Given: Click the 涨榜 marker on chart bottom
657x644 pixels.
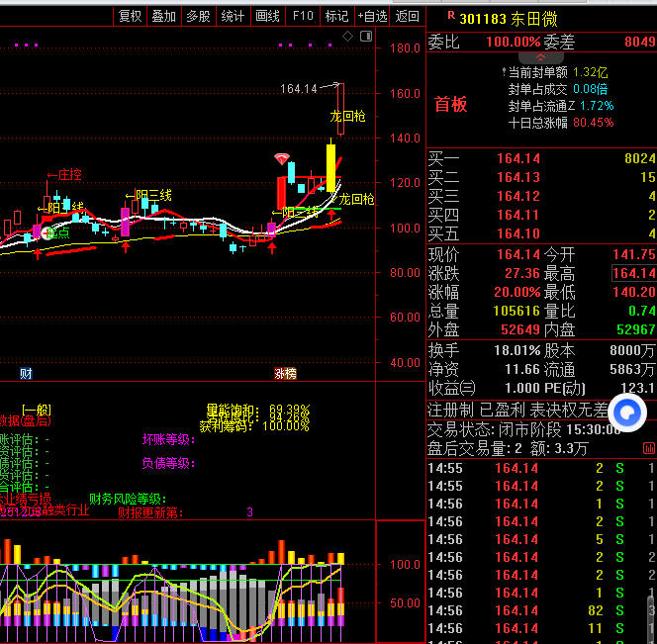Looking at the screenshot, I should tap(285, 373).
